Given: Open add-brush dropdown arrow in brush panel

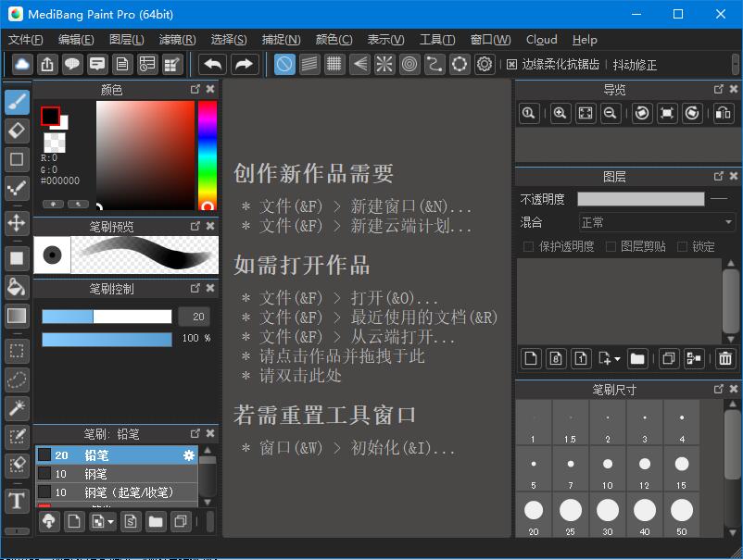Looking at the screenshot, I should click(x=111, y=522).
